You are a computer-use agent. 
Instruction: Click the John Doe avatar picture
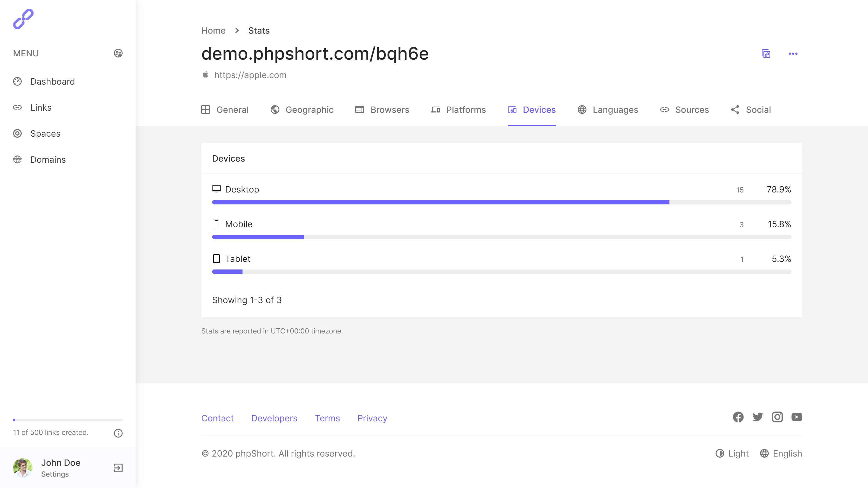(23, 468)
